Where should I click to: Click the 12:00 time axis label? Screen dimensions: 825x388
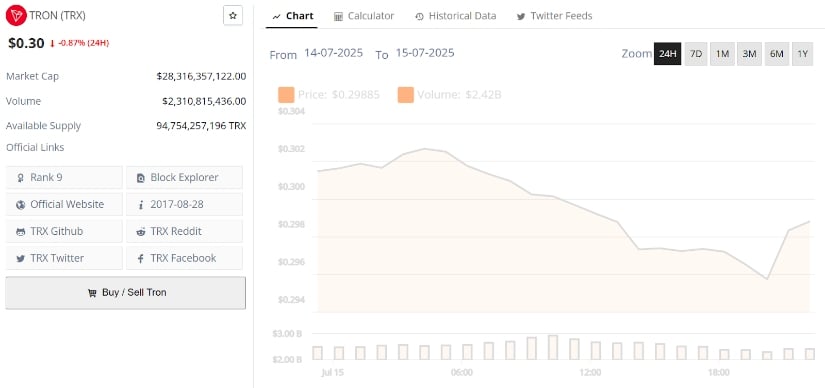point(590,373)
